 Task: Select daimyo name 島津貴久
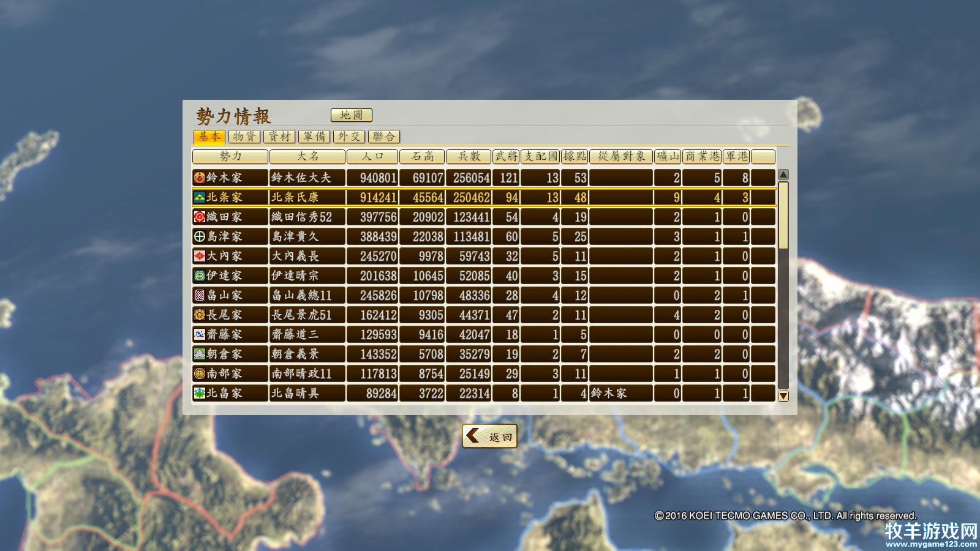coord(295,236)
